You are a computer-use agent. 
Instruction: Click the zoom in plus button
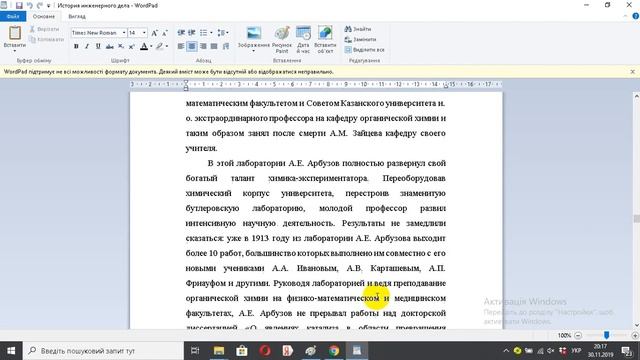[635, 336]
